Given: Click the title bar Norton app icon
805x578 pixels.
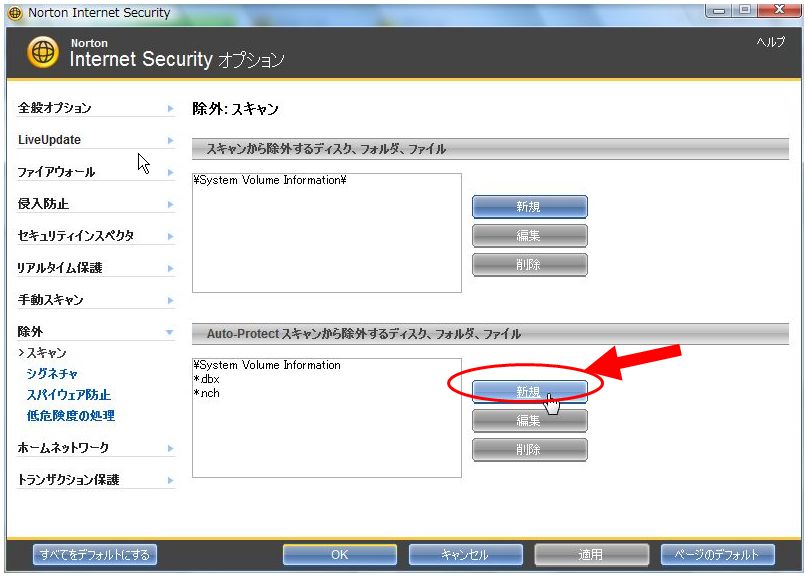Looking at the screenshot, I should (15, 13).
